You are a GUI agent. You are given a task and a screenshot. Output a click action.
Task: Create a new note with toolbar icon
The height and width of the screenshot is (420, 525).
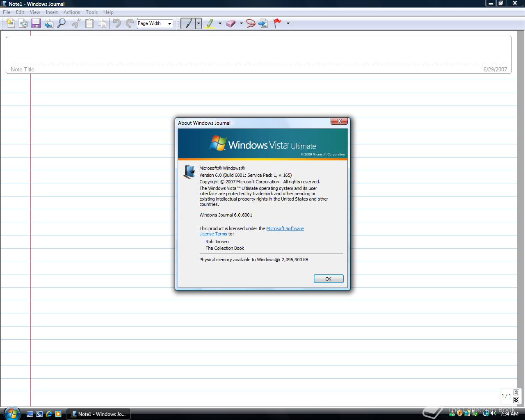(10, 23)
